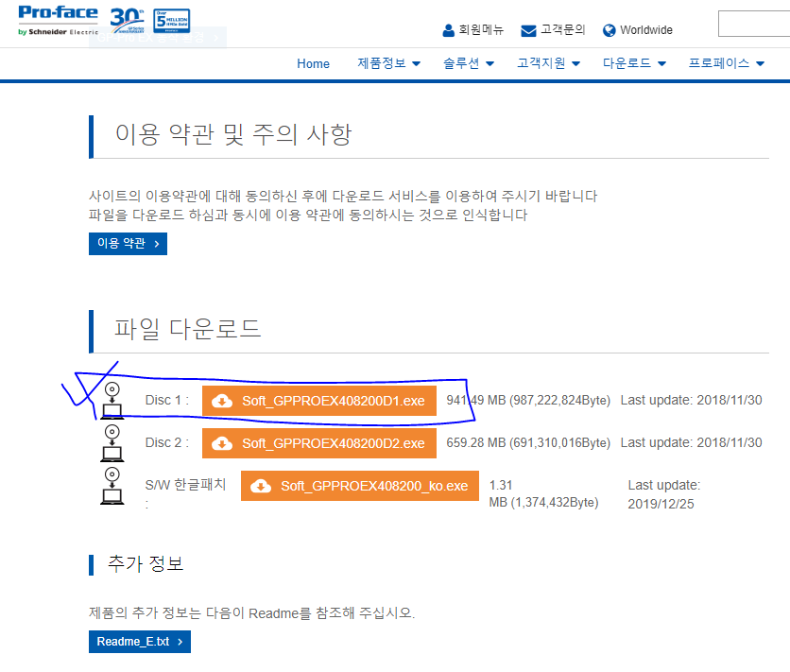790x672 pixels.
Task: Download Soft_GPPROEX408200D1.exe
Action: coord(318,401)
